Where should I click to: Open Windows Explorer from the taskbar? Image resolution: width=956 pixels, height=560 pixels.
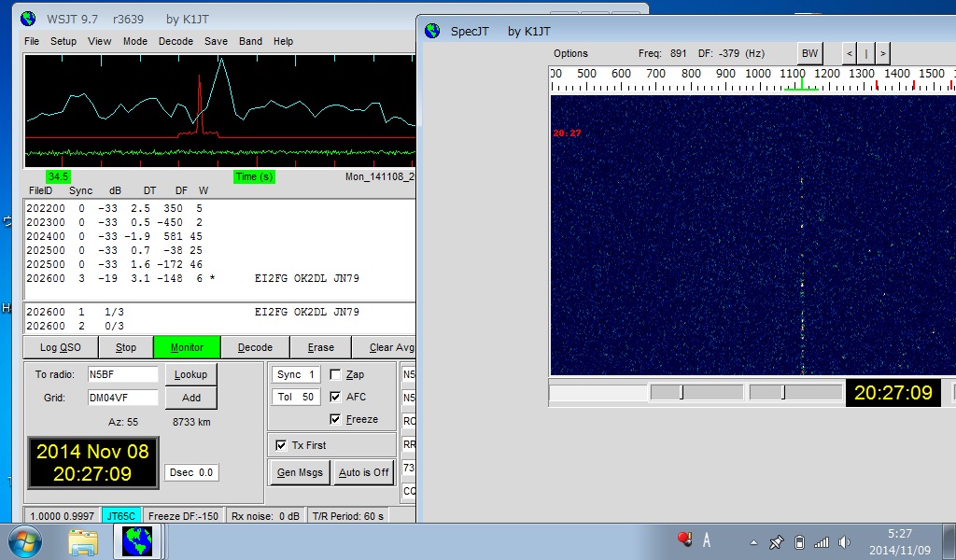(x=83, y=541)
